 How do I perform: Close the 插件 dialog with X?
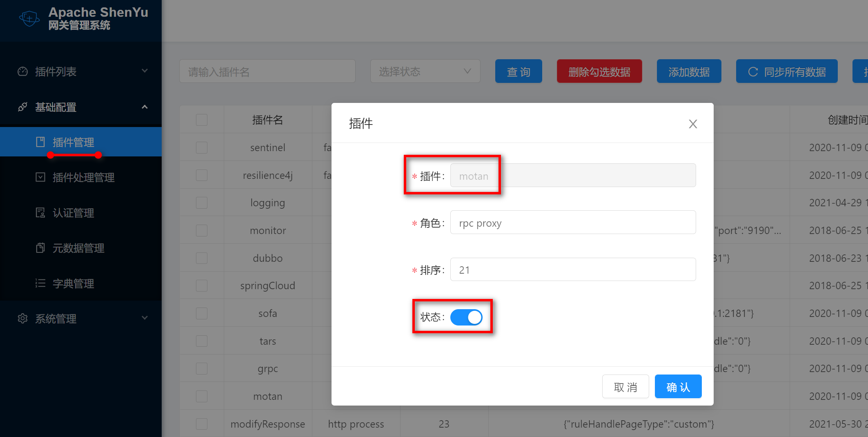693,124
